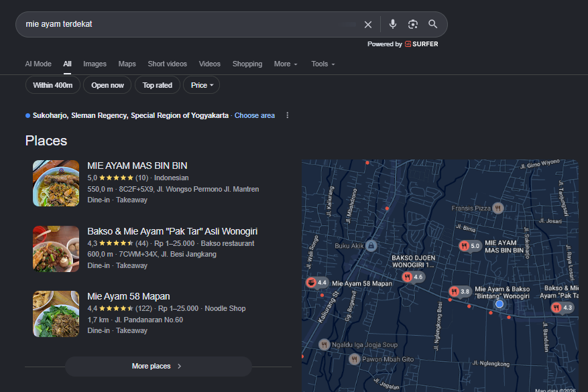Switch to the Short videos tab

pos(167,64)
